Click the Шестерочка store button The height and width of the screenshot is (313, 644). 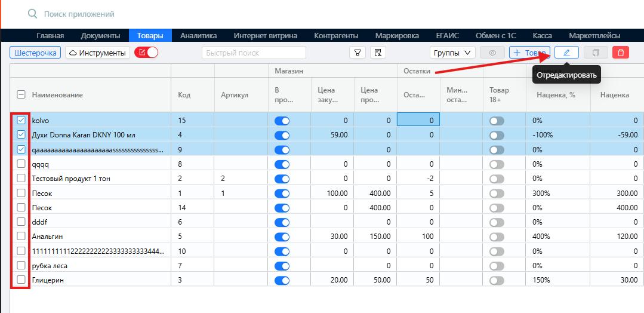pos(35,53)
